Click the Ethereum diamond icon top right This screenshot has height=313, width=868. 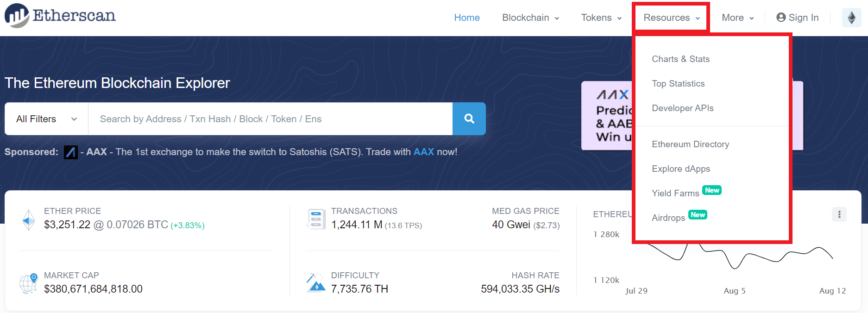pyautogui.click(x=851, y=17)
